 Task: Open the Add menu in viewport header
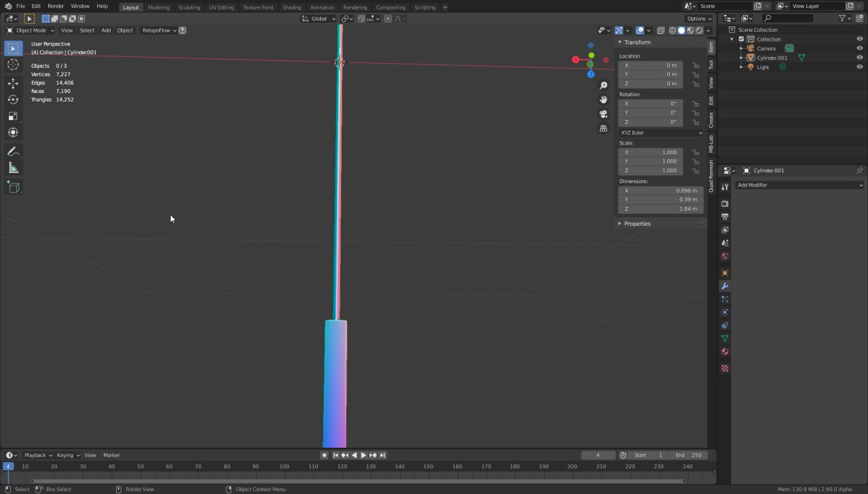pos(106,30)
